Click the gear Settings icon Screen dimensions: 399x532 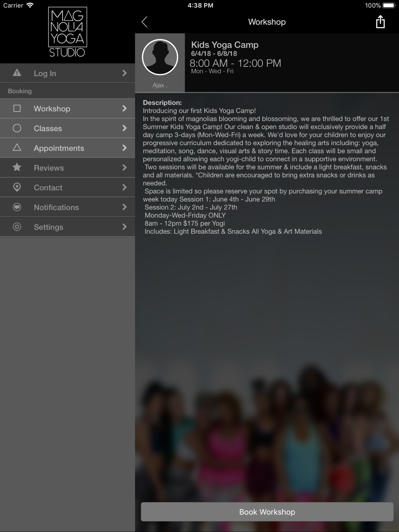(17, 227)
